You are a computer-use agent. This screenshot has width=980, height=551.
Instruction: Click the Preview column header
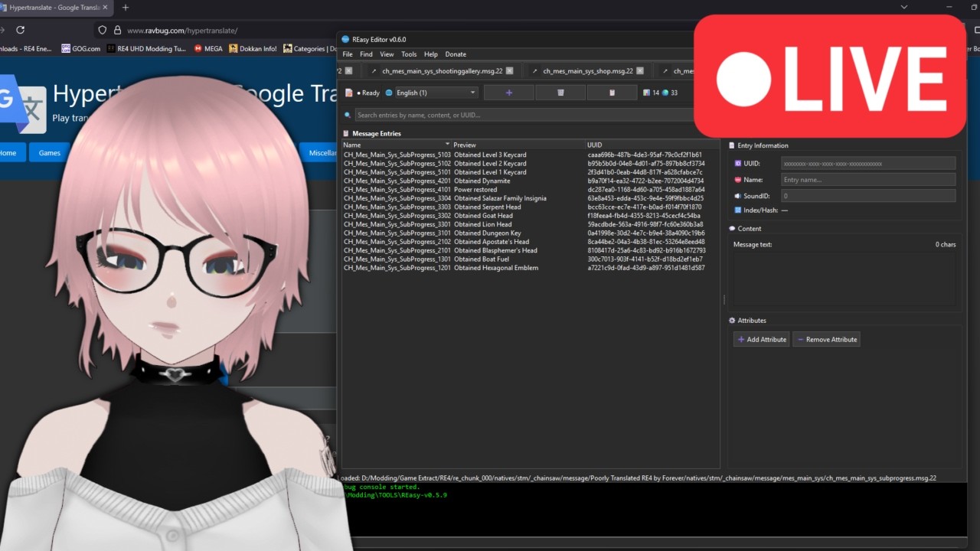pos(519,145)
